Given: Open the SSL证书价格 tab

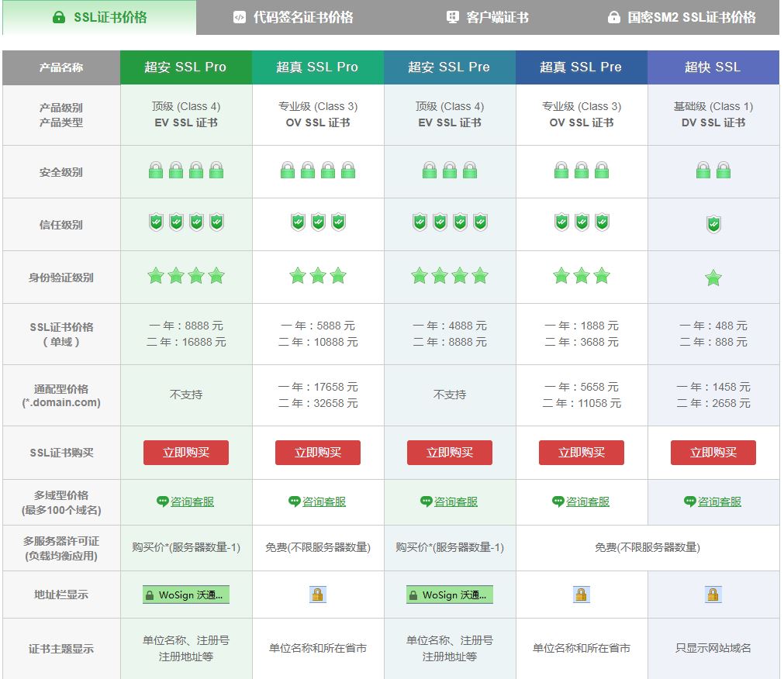Looking at the screenshot, I should tap(99, 17).
